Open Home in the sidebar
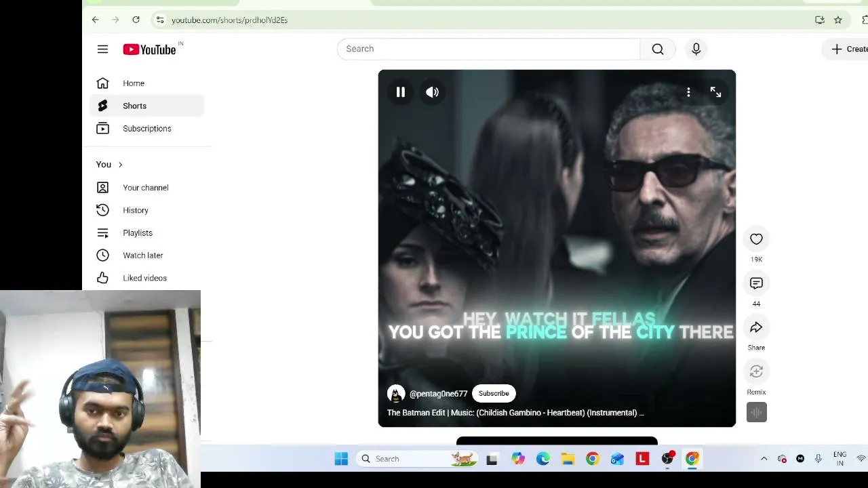The width and height of the screenshot is (868, 488). pos(146,83)
